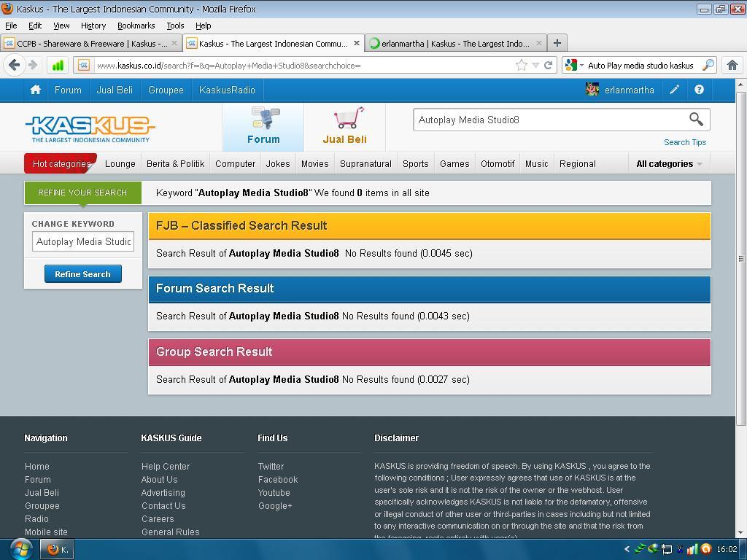Open Help Center footer link
Screen dimensions: 747x560
(166, 466)
